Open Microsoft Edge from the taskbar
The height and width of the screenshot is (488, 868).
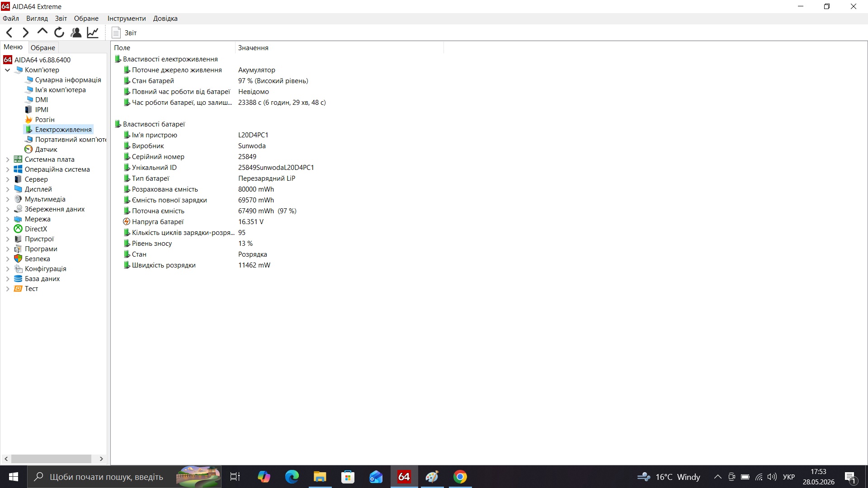pyautogui.click(x=292, y=477)
